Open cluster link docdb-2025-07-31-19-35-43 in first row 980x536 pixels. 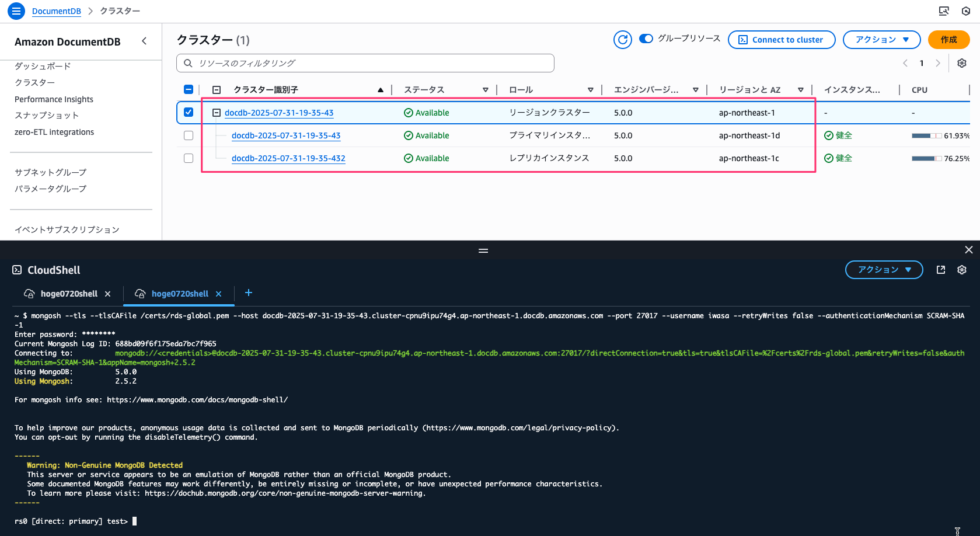pos(279,113)
